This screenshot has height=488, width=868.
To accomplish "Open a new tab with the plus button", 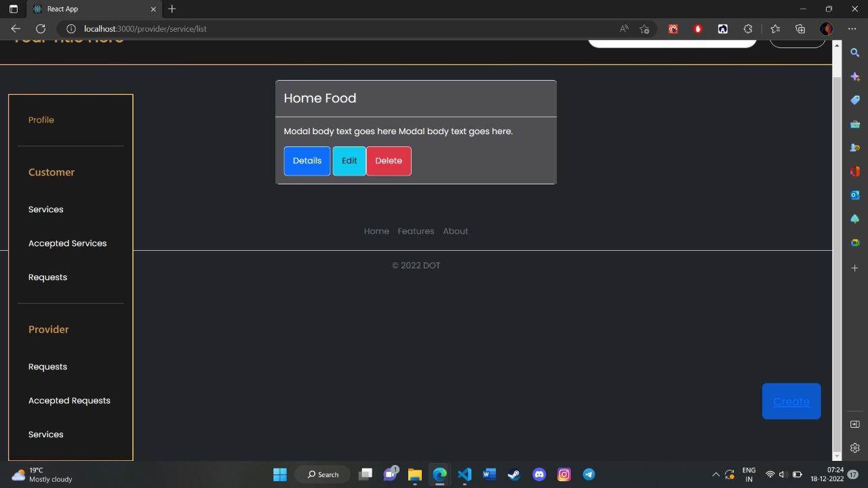I will click(x=172, y=9).
